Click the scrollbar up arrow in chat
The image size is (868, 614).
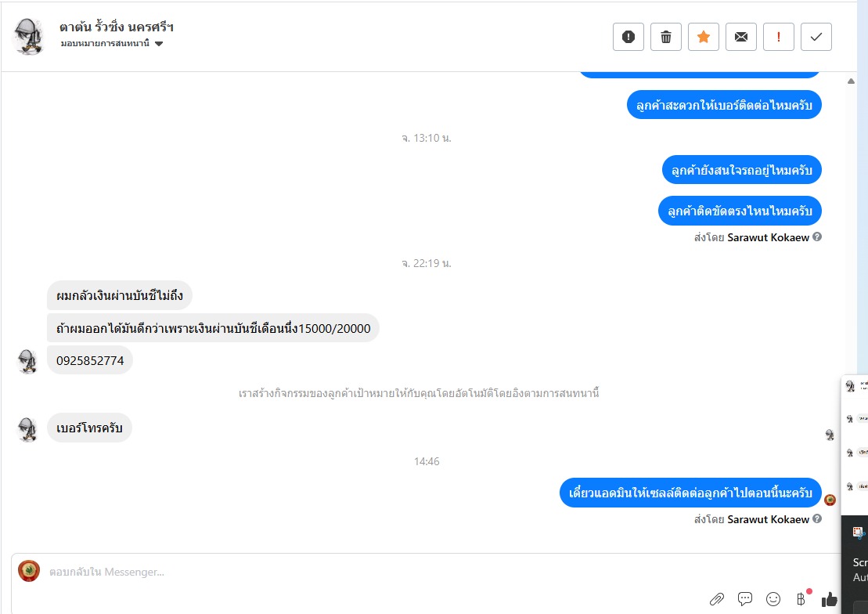coord(852,81)
